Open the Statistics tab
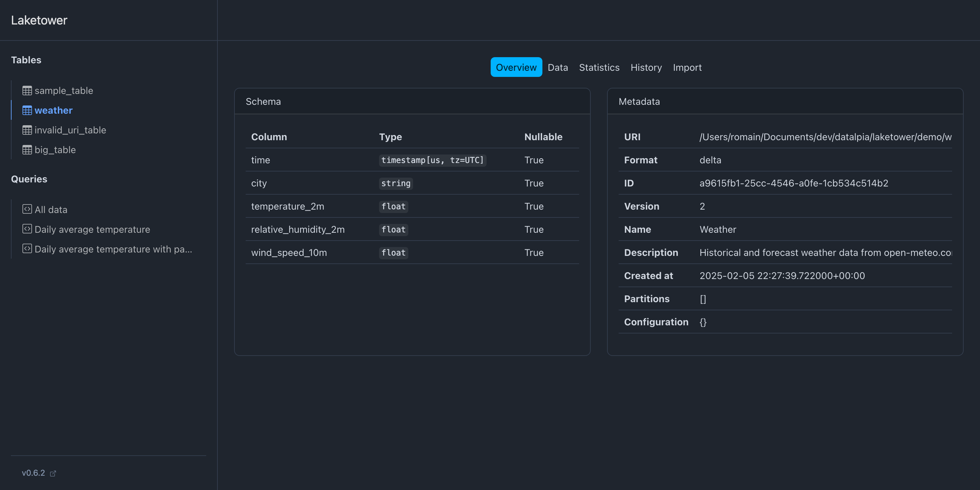 [x=599, y=67]
